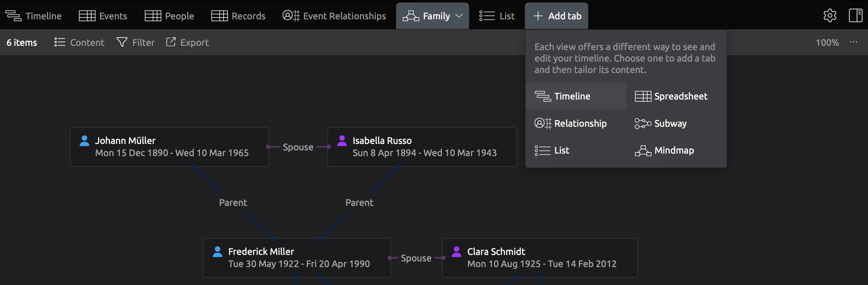Open the 100% zoom level control
Viewport: 868px width, 285px height.
[827, 42]
